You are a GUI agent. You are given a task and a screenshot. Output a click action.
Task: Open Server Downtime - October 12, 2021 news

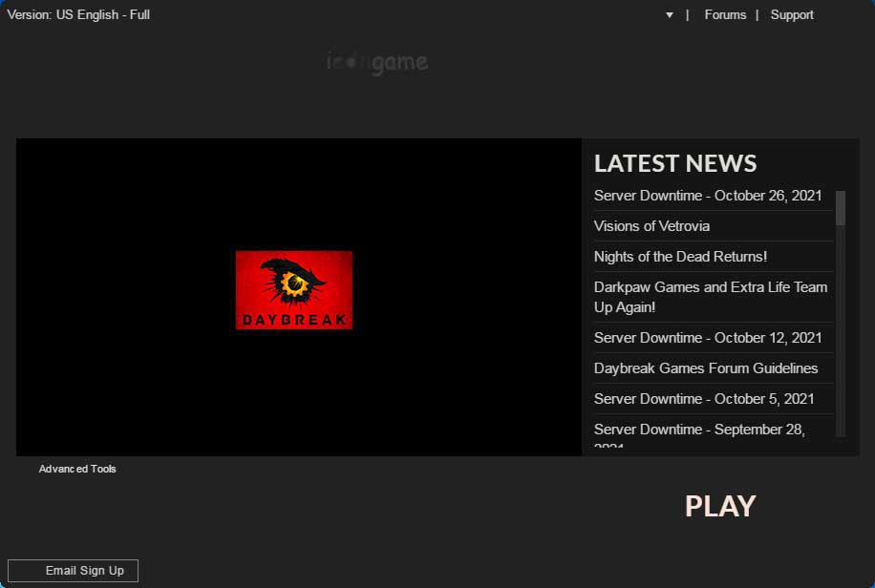(x=708, y=338)
